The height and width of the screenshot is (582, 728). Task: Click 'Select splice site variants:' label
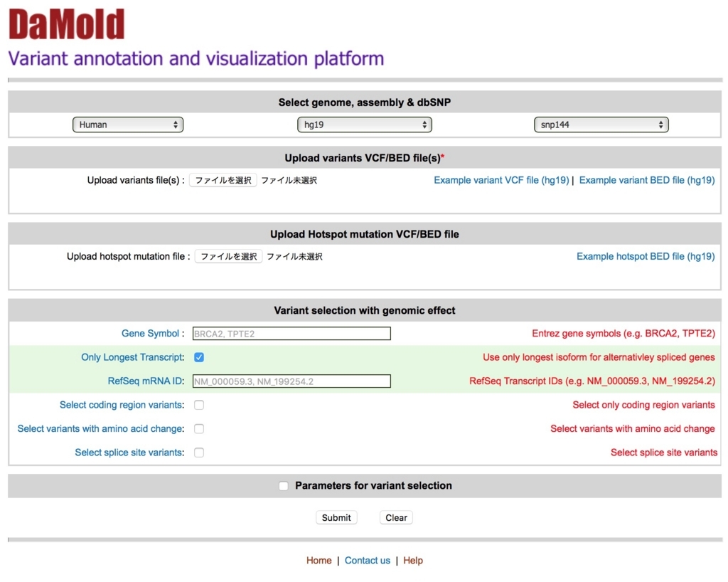click(129, 453)
